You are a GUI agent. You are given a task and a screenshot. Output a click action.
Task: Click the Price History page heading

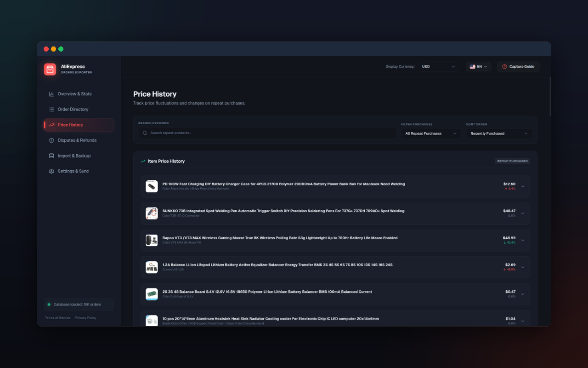(155, 94)
